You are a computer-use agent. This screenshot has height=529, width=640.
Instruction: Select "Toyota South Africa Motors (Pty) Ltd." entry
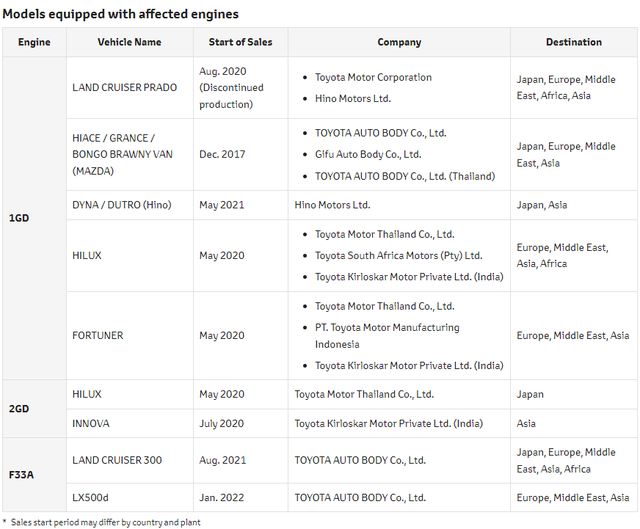tap(398, 255)
